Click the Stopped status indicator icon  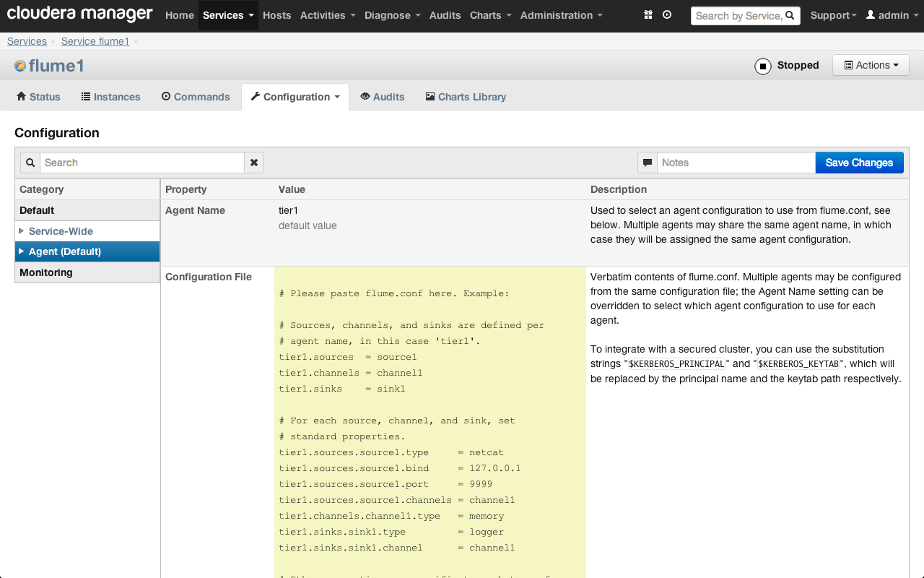[x=763, y=66]
